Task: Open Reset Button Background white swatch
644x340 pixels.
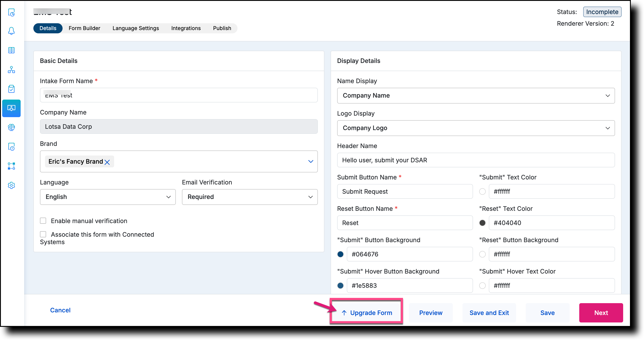Action: coord(482,254)
